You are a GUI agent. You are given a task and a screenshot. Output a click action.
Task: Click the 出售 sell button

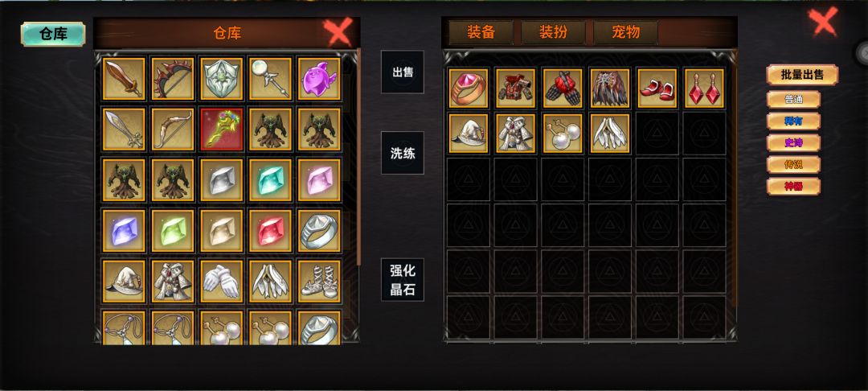coord(403,72)
